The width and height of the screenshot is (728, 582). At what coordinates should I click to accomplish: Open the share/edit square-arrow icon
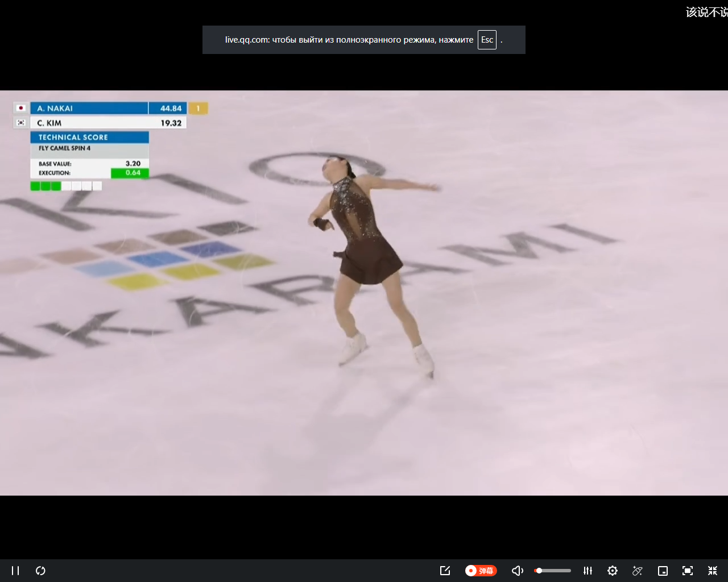tap(445, 571)
